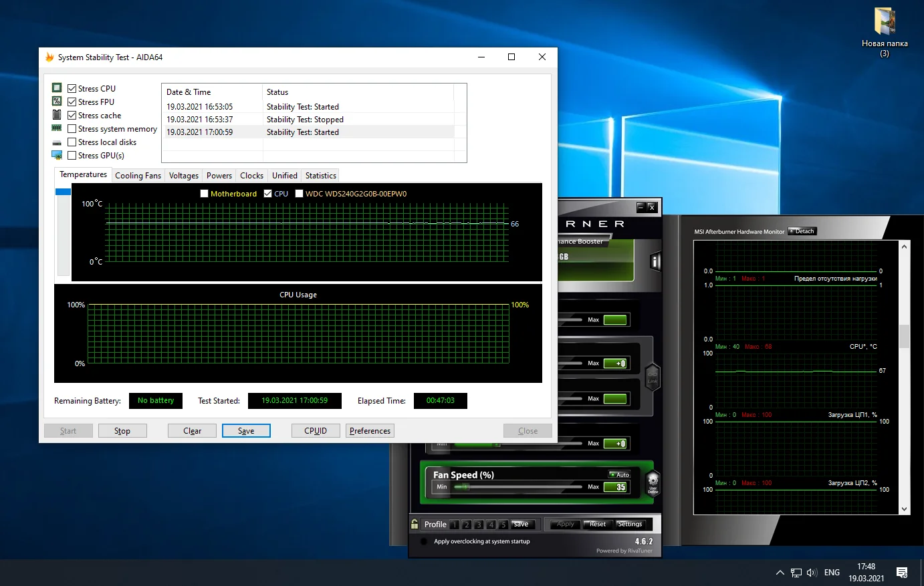Click the AIDA64 flame icon in title bar

tap(49, 57)
